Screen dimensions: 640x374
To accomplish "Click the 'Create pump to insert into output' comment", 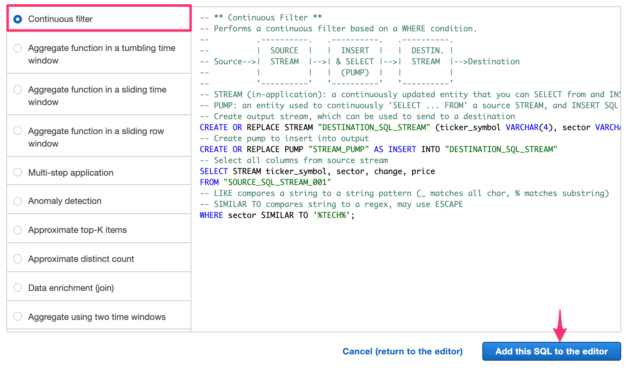I will click(x=284, y=138).
